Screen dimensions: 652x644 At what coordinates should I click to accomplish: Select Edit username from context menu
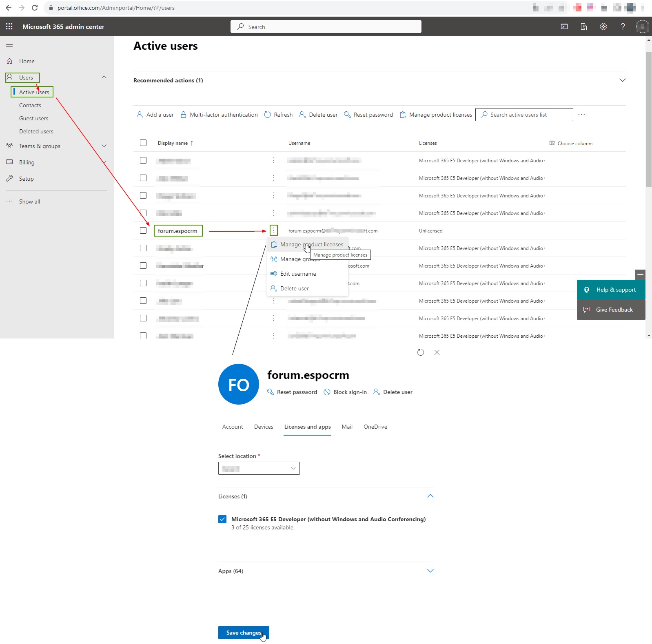pos(307,274)
